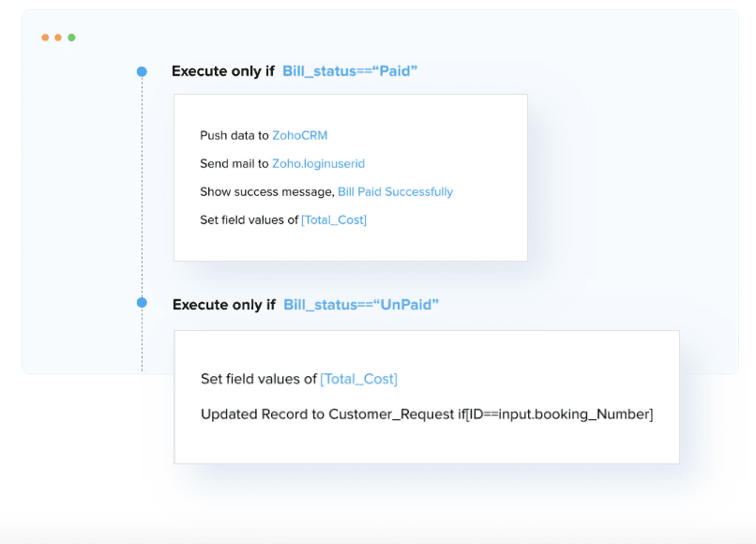Select the blue node beside UnPaid condition
Viewport: 756px width, 544px height.
click(x=142, y=302)
